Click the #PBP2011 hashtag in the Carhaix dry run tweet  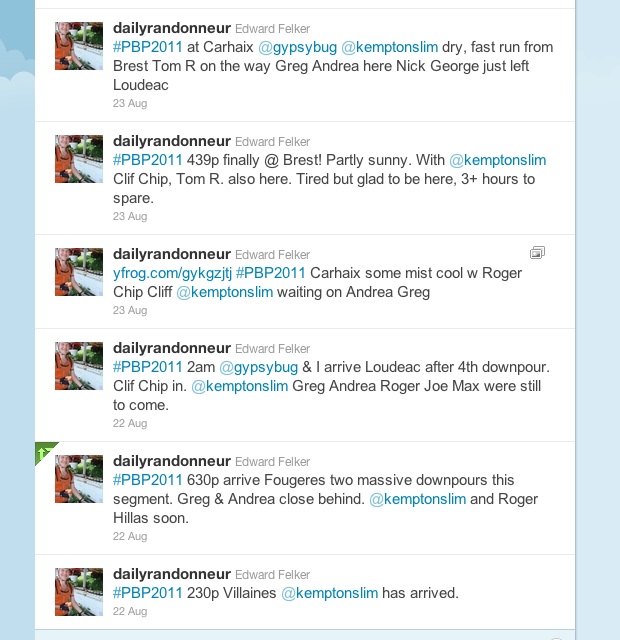pos(148,47)
